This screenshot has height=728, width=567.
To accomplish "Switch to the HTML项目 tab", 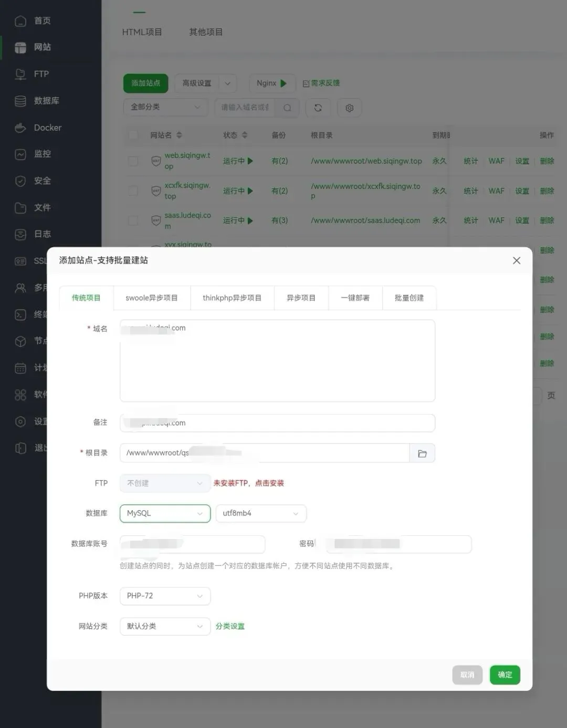I will coord(142,32).
